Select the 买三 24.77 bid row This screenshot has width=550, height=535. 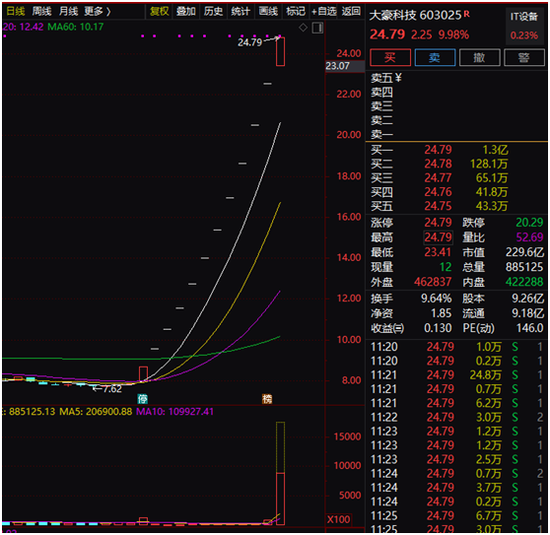point(456,178)
